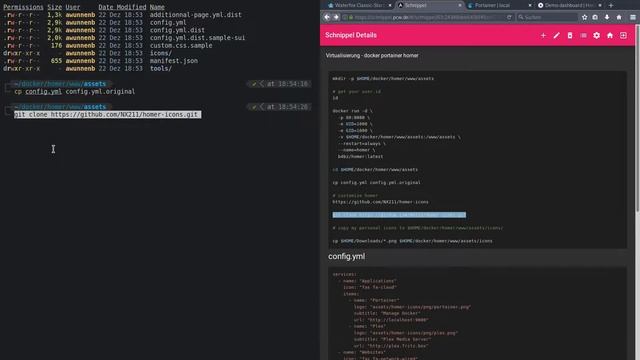Click the selected git clone command in terminal

pos(107,115)
